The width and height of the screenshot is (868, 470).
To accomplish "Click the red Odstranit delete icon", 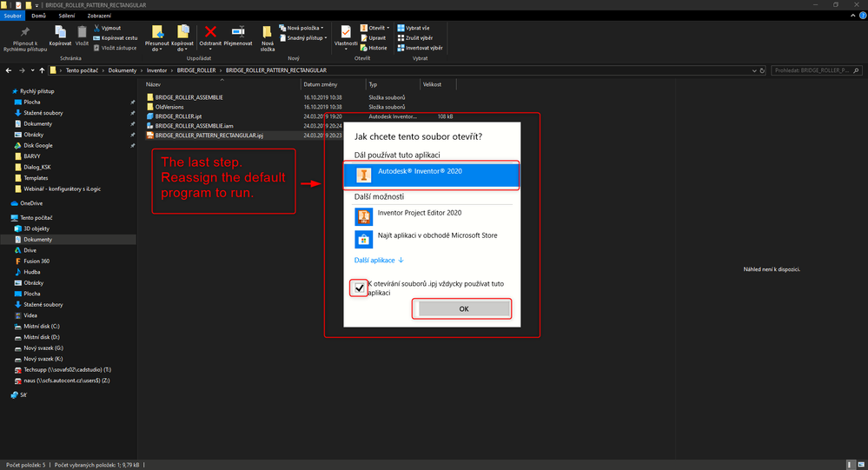I will click(x=210, y=32).
